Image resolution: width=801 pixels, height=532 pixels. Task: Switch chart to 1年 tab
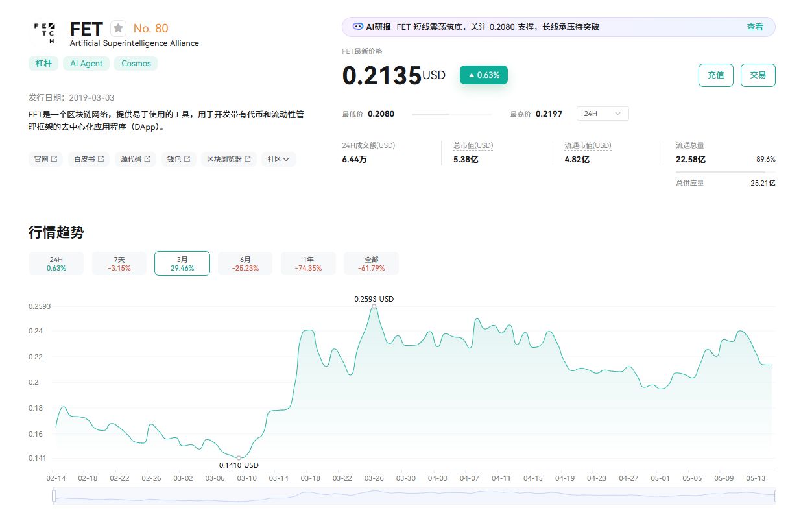coord(308,263)
